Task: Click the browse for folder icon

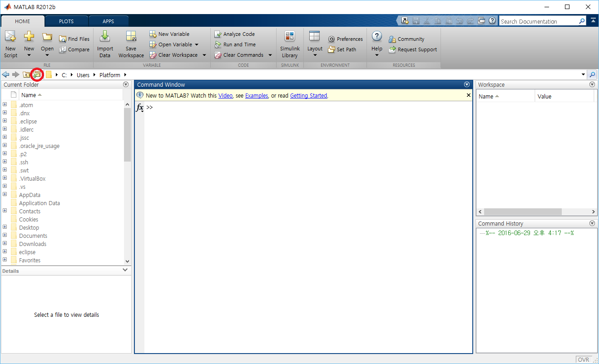Action: point(37,74)
